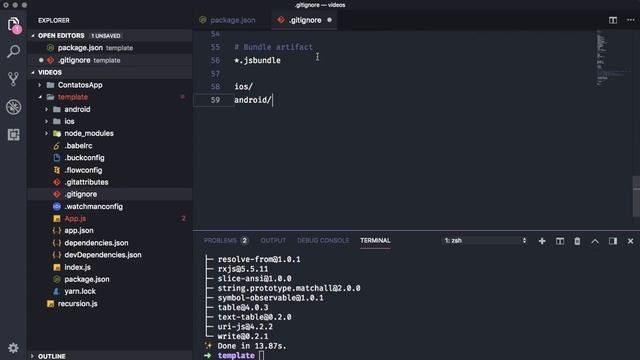This screenshot has height=360, width=640.
Task: Open the .babelrc file
Action: (109, 146)
